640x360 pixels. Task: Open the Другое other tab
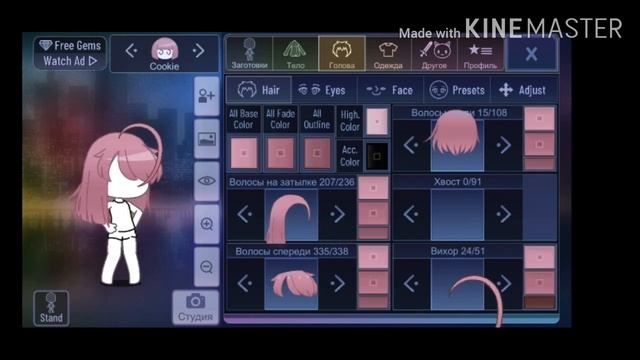click(x=434, y=53)
